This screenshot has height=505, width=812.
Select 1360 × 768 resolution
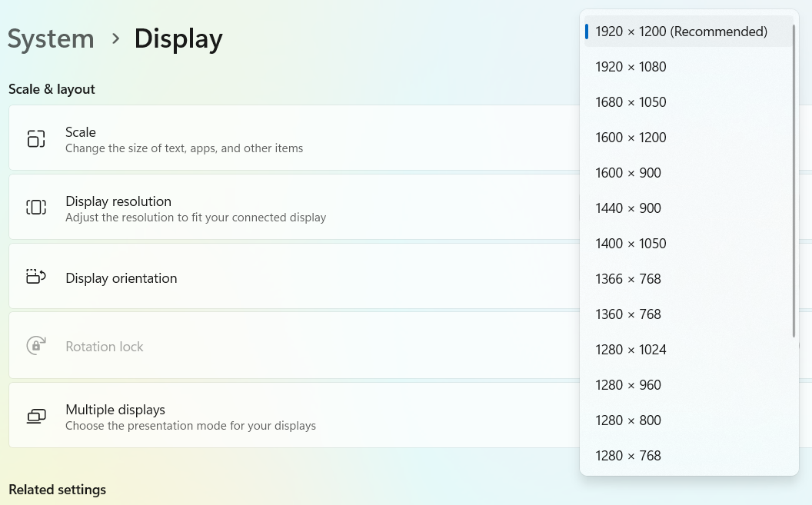tap(689, 314)
